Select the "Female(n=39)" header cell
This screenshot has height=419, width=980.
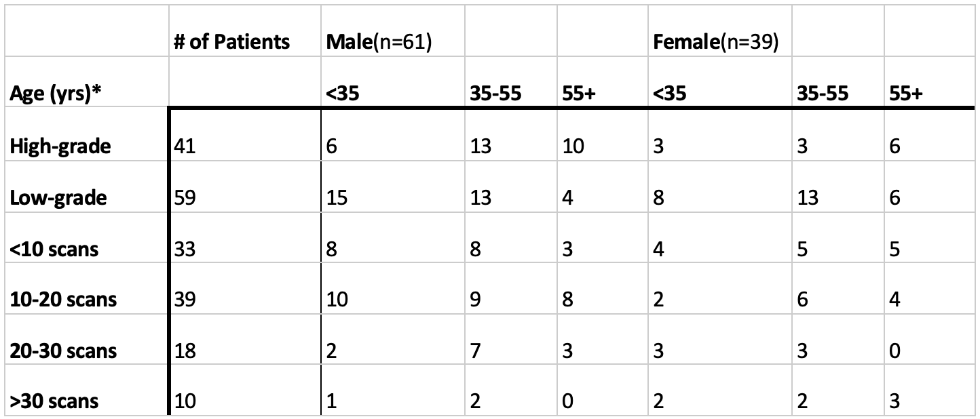[715, 42]
